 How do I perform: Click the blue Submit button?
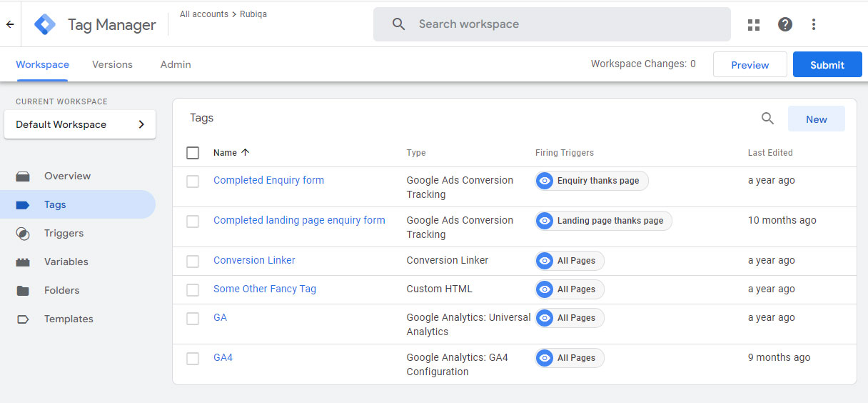827,64
